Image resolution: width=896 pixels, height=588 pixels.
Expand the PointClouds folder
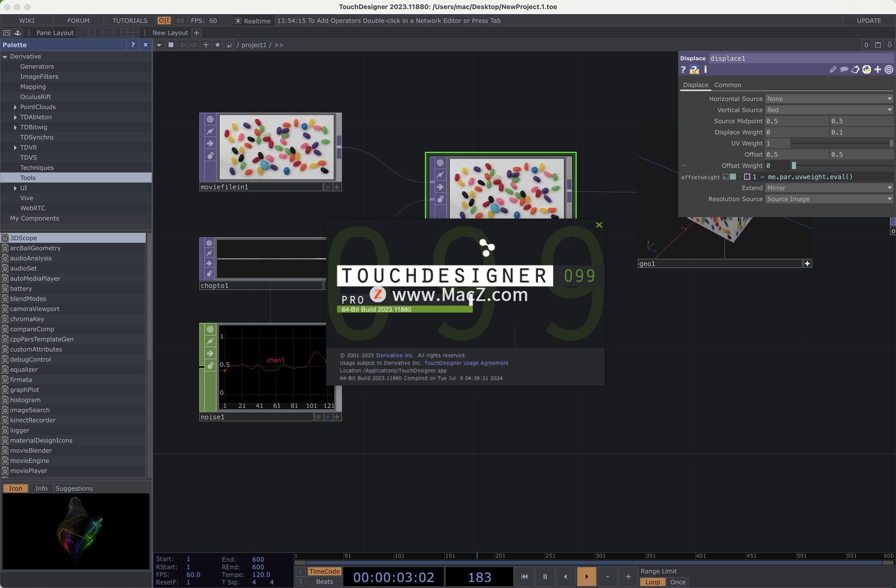coord(15,107)
